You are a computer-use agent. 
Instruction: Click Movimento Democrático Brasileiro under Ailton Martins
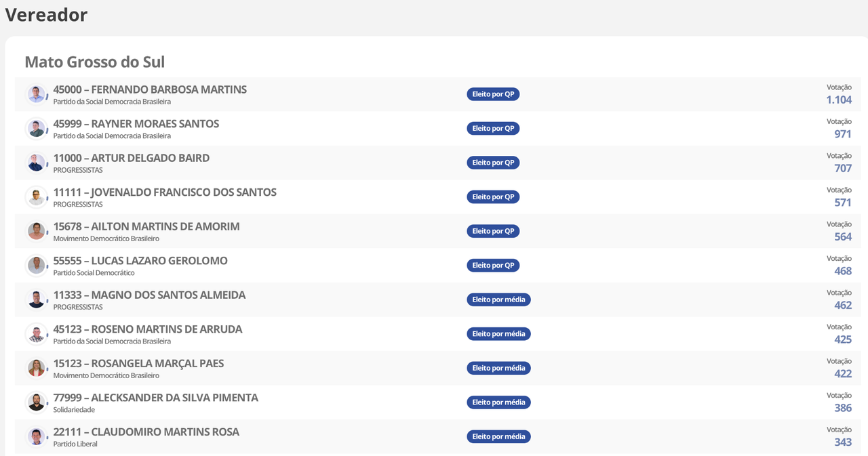(106, 239)
